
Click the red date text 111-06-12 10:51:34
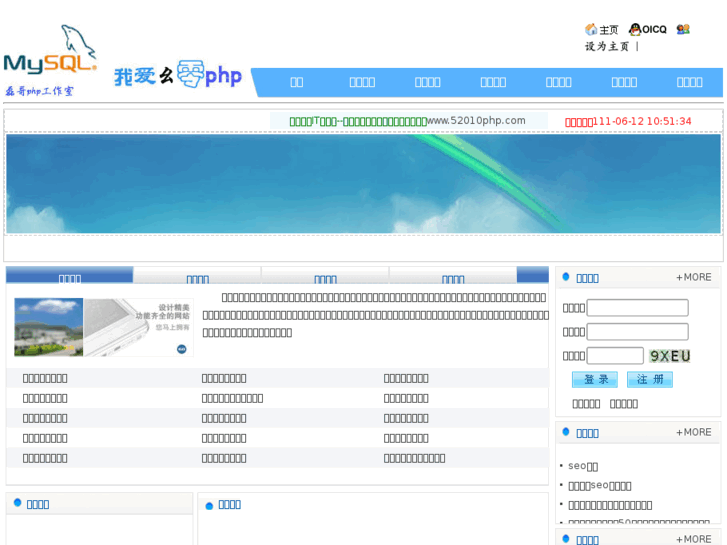pyautogui.click(x=642, y=121)
